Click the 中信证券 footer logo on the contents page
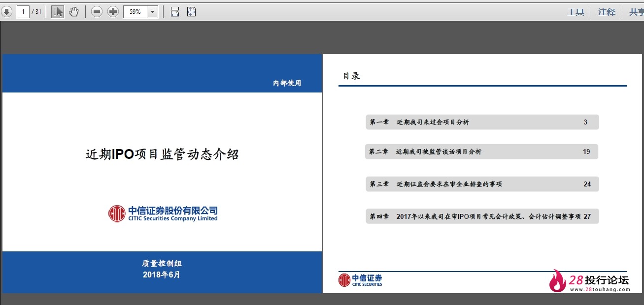 coord(360,280)
